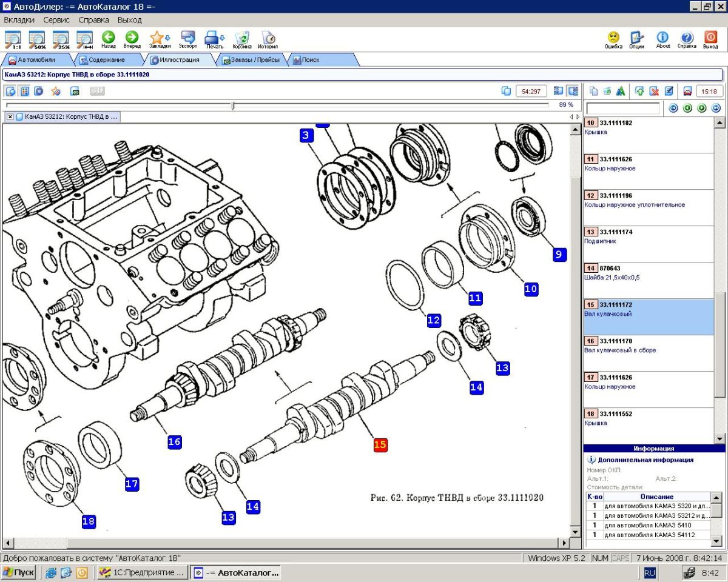The width and height of the screenshot is (728, 582).
Task: Click the blue edit note icon
Action: (669, 91)
